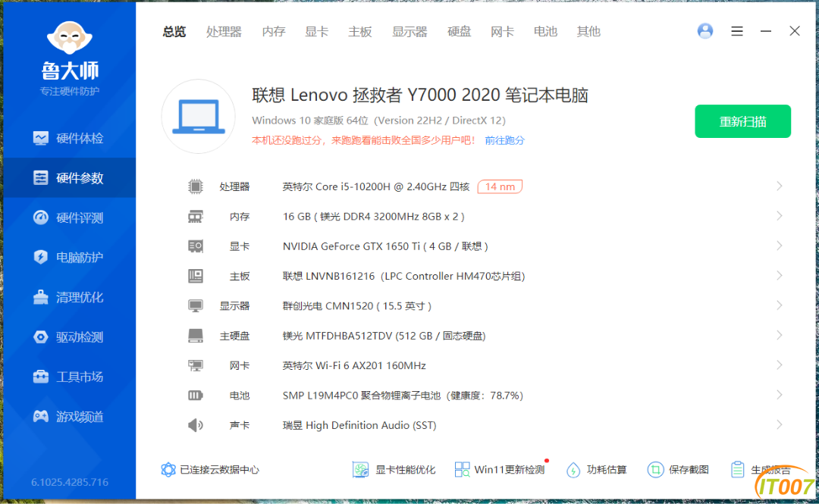The width and height of the screenshot is (819, 504).
Task: Minimize the 鲁大师 window
Action: pos(766,31)
